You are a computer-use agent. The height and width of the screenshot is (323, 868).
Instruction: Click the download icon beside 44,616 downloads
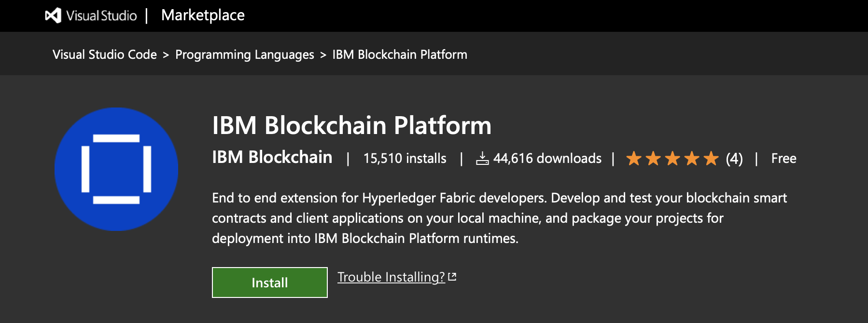(x=482, y=158)
